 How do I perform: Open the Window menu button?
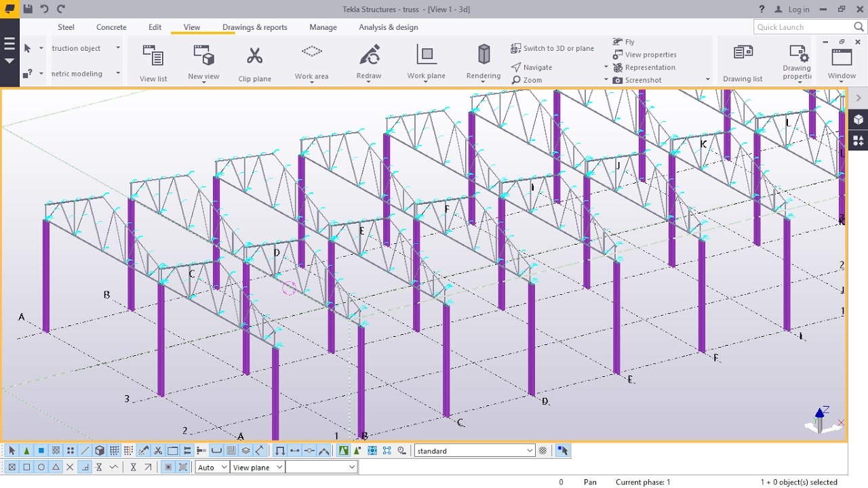point(842,64)
